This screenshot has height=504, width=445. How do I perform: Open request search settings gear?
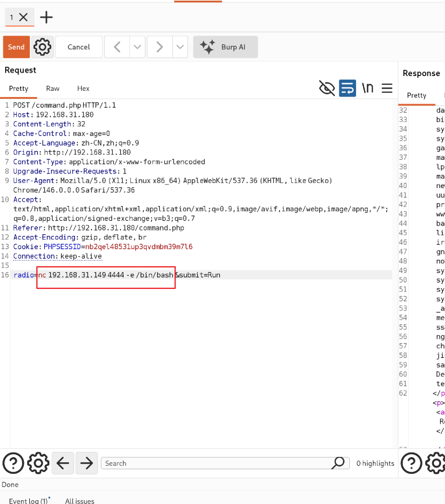38,463
